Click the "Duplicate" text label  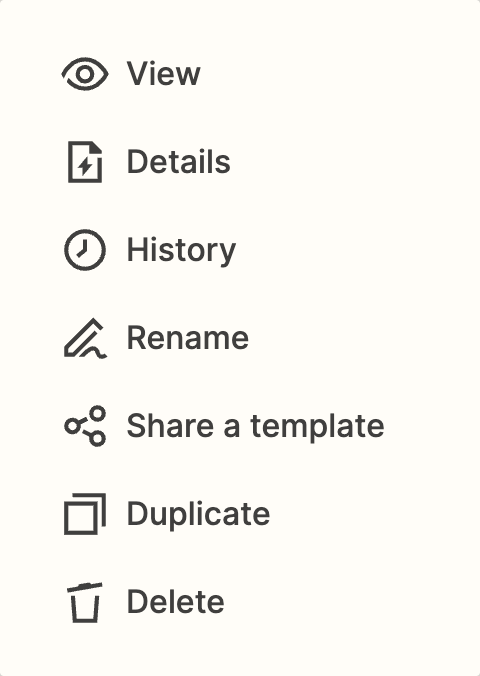tap(198, 515)
